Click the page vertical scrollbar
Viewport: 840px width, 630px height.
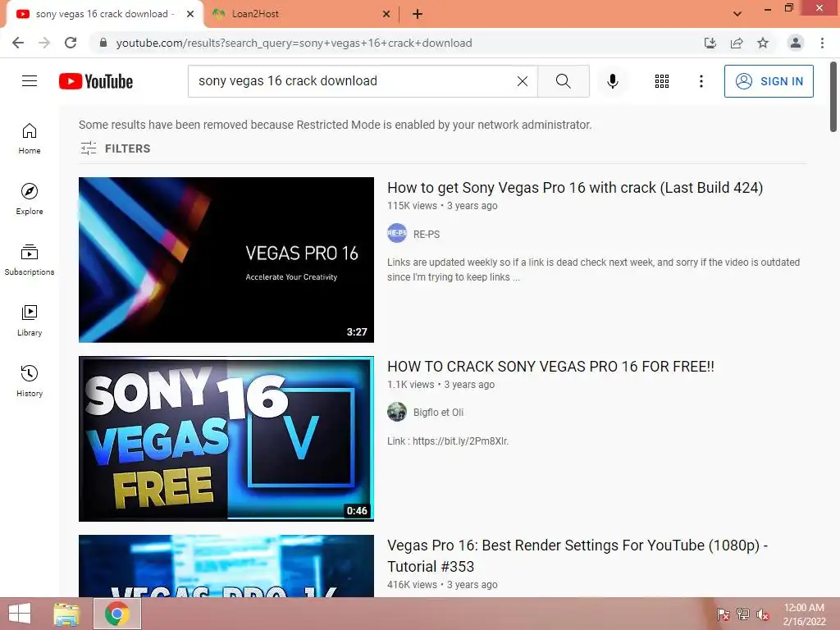pyautogui.click(x=833, y=97)
